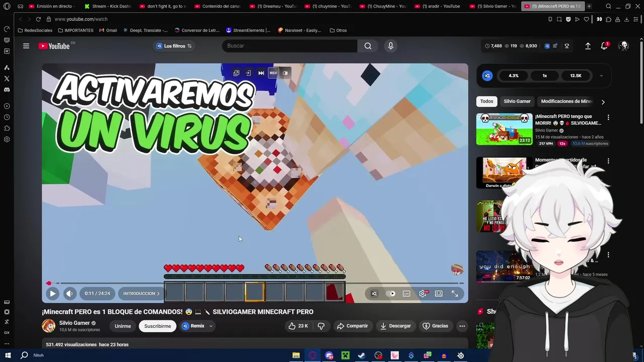
Task: Switch to Stream - Kick Dashboard tab
Action: (x=107, y=6)
